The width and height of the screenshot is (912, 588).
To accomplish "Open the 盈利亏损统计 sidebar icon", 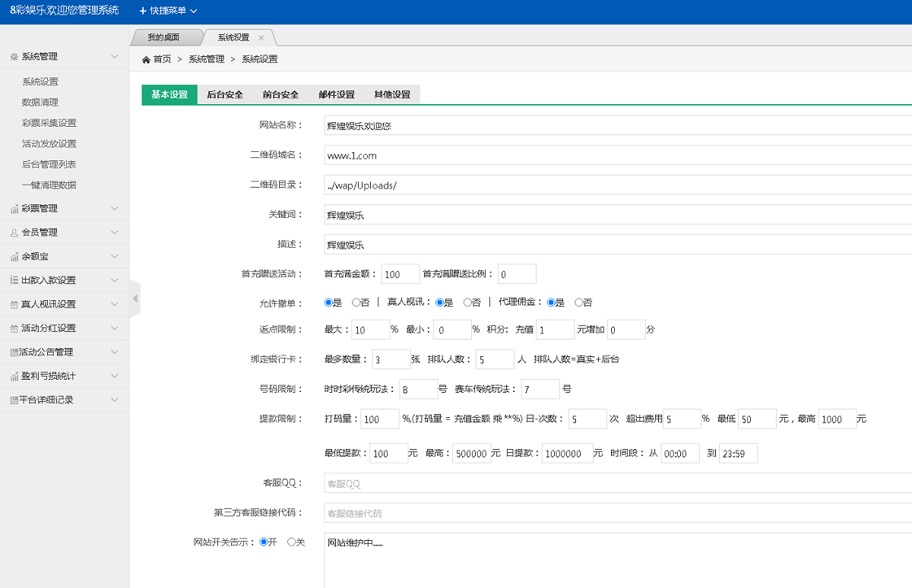I will click(x=13, y=375).
